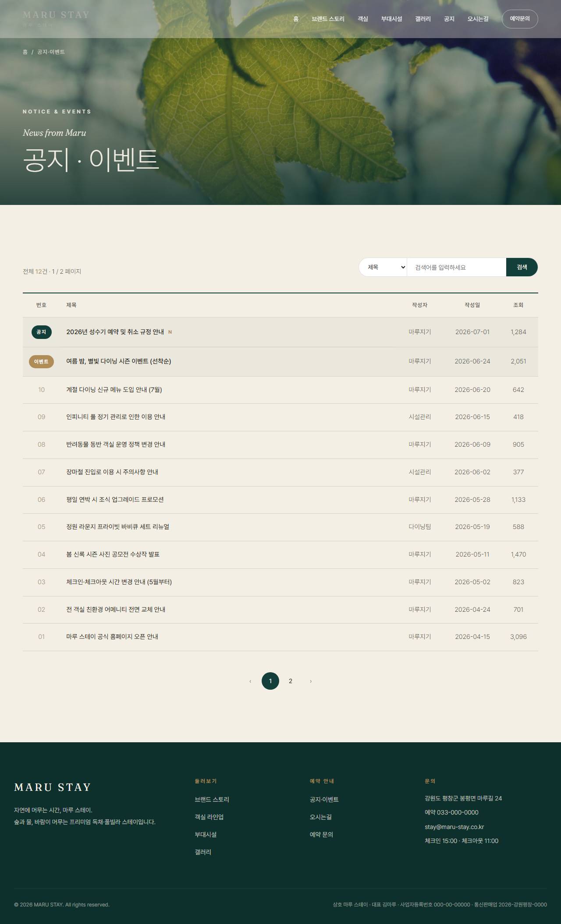
Task: Click 홈 in the breadcrumb
Action: point(25,52)
